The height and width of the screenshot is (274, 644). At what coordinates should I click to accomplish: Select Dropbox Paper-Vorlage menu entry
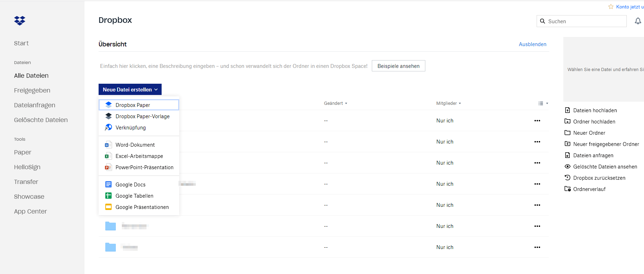pos(139,116)
